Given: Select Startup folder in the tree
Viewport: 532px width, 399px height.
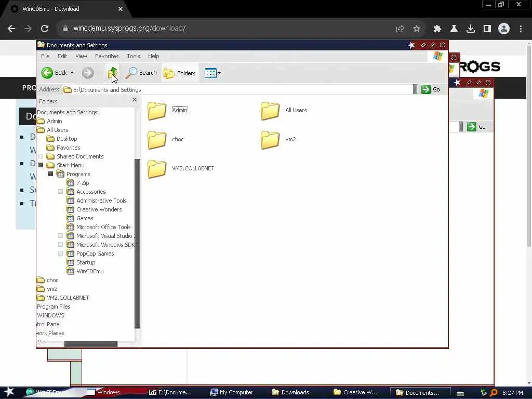Looking at the screenshot, I should [x=86, y=262].
